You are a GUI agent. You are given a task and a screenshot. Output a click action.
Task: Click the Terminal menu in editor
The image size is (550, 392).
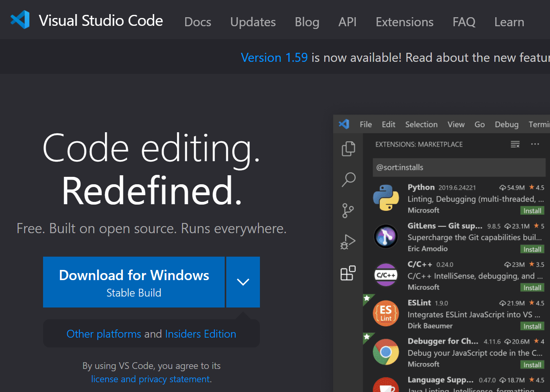[539, 124]
